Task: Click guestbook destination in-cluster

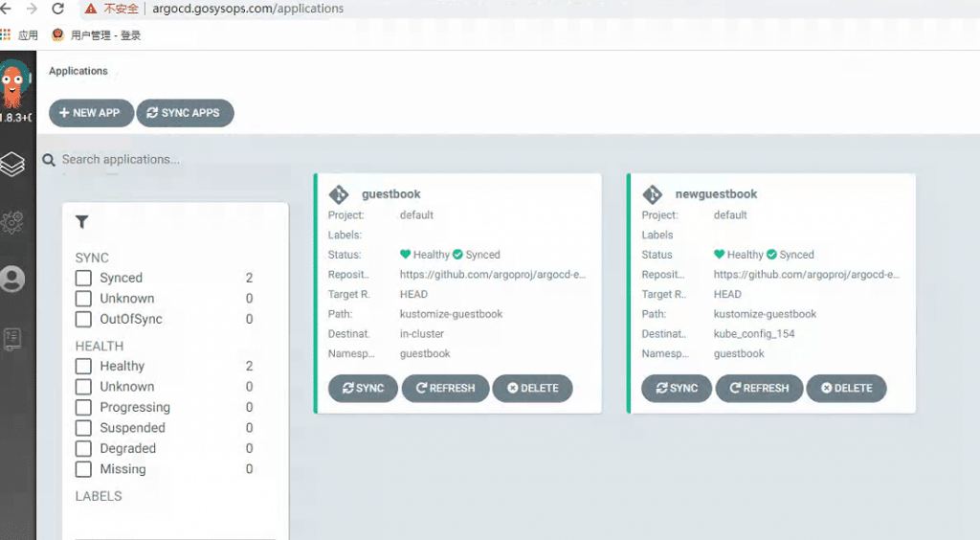Action: pyautogui.click(x=422, y=334)
